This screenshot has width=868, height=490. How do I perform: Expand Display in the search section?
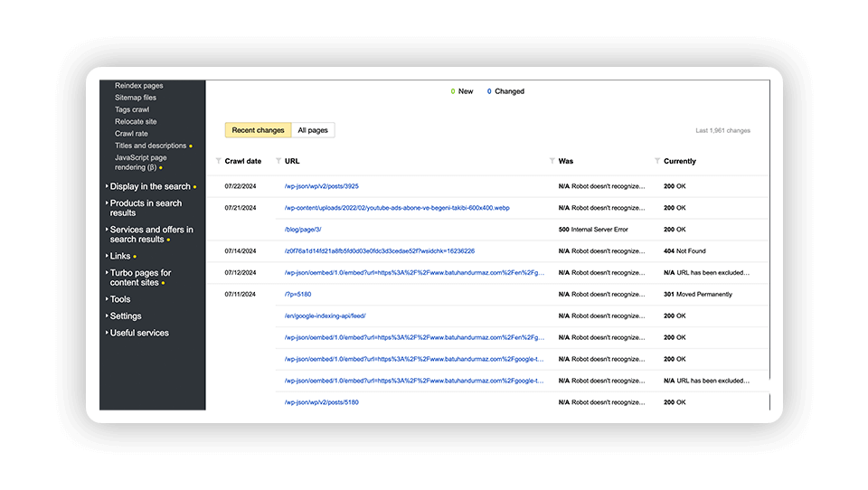tap(150, 186)
